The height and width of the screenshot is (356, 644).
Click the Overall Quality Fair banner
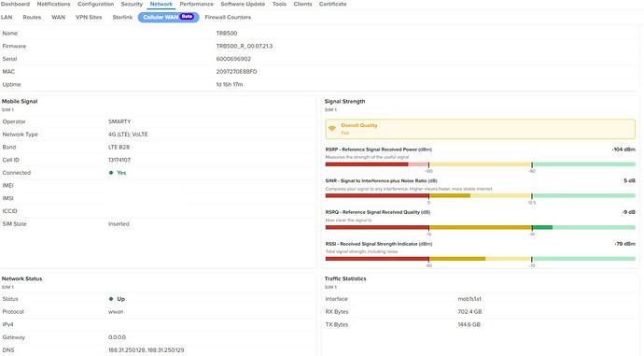[480, 129]
